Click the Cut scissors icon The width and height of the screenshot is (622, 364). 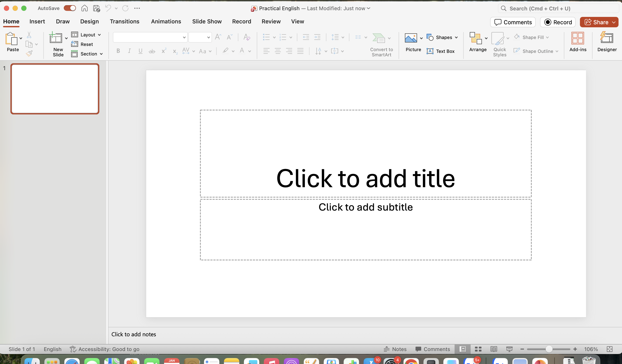click(29, 35)
